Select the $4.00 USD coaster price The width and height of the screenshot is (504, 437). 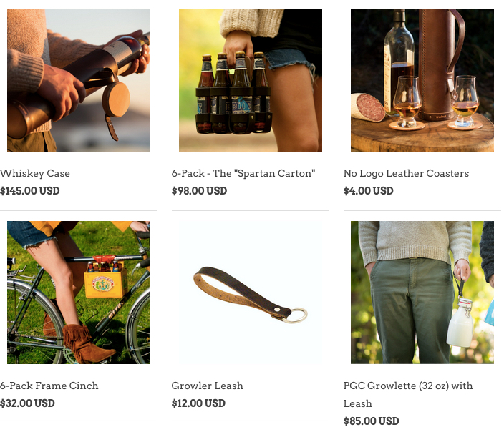(369, 191)
